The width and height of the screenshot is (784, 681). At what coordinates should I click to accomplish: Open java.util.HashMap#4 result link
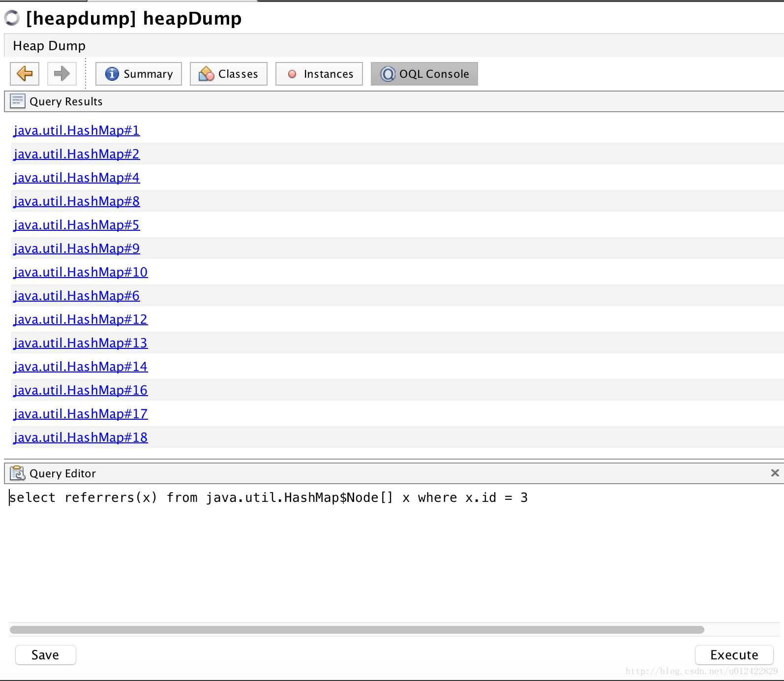point(77,178)
